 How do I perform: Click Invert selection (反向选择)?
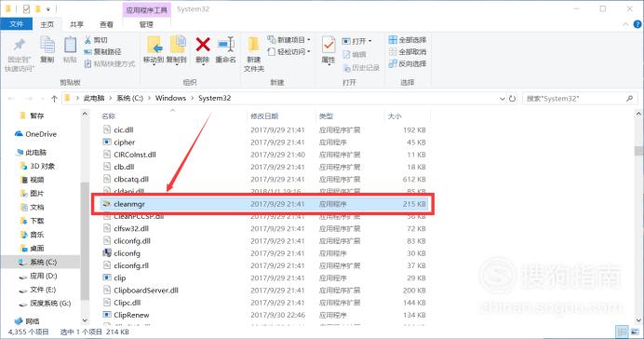coord(408,63)
